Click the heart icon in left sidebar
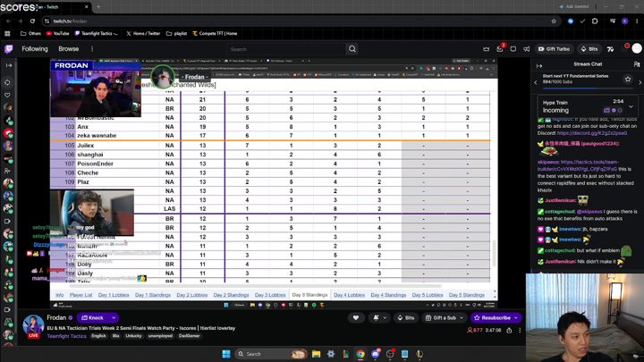This screenshot has height=362, width=644. tap(7, 95)
